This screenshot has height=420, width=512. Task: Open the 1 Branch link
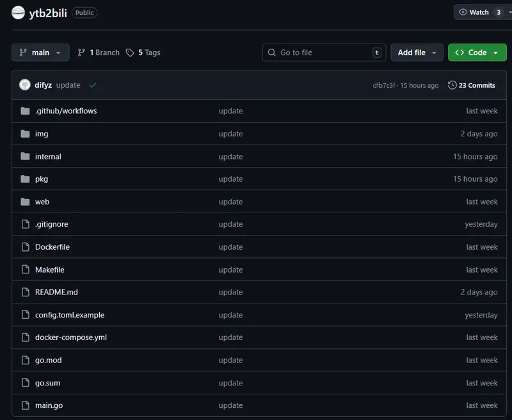[99, 52]
